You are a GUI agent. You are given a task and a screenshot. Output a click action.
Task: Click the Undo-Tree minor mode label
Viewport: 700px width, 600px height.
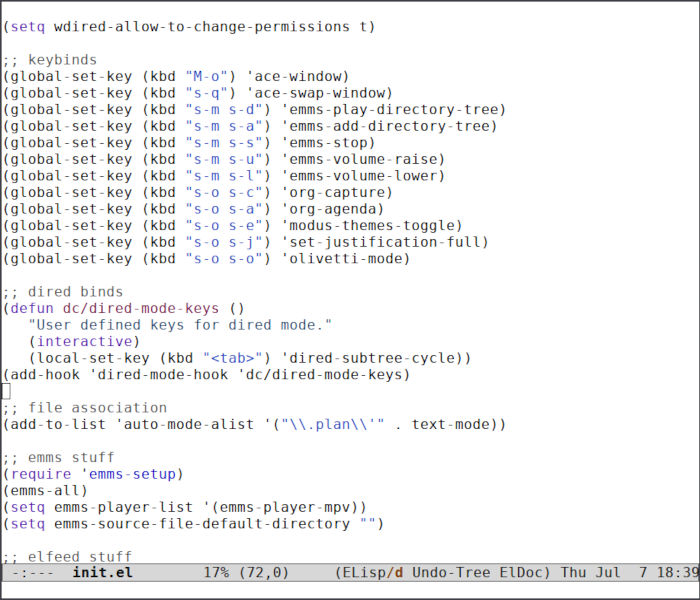[x=451, y=572]
